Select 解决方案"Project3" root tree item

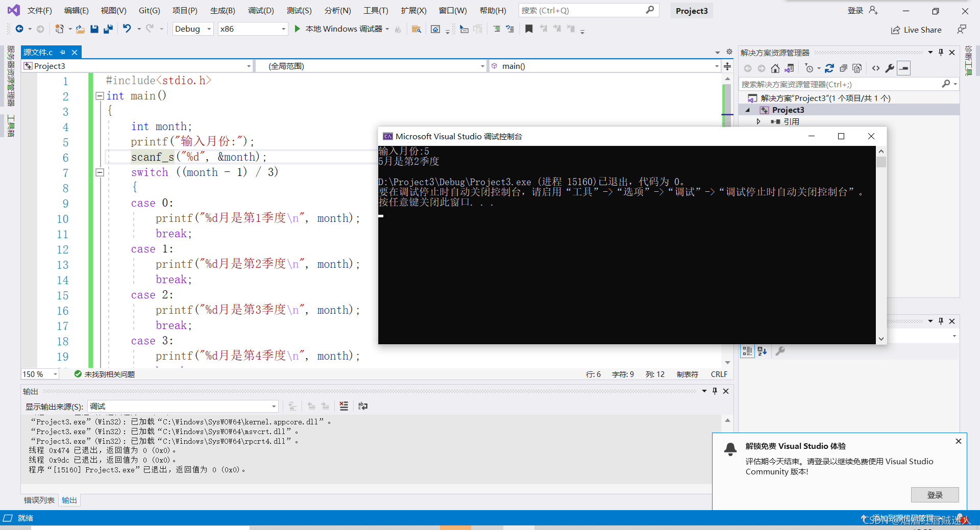pos(825,98)
